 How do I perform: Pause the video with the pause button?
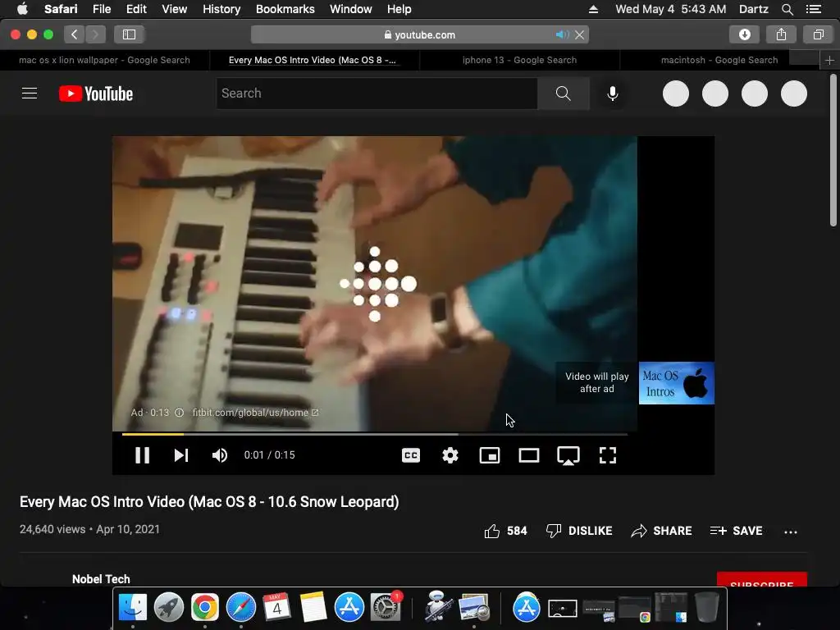click(142, 455)
